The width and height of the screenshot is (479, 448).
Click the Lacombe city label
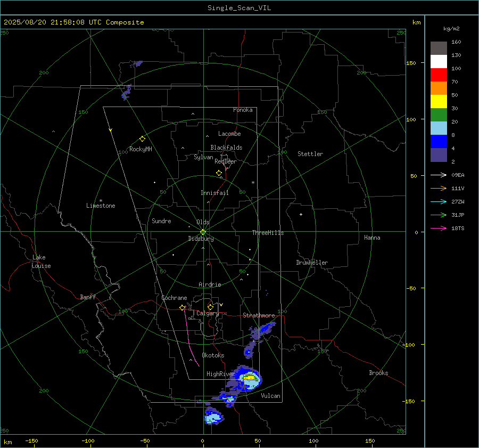[x=229, y=134]
